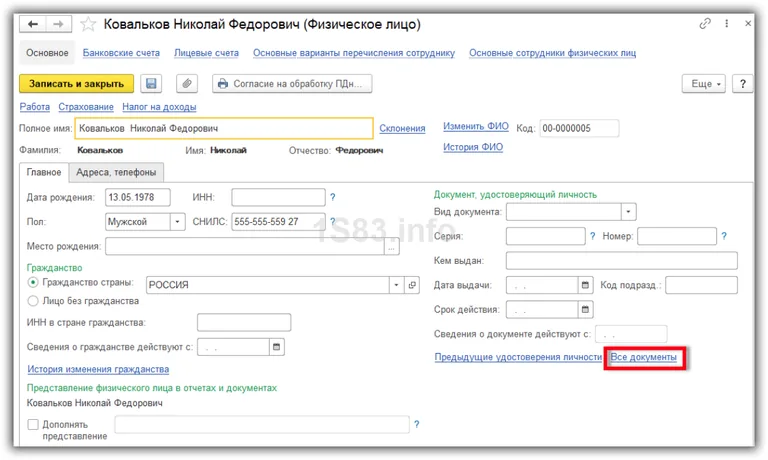Open the Вид документа dropdown
Image resolution: width=768 pixels, height=460 pixels.
point(628,212)
